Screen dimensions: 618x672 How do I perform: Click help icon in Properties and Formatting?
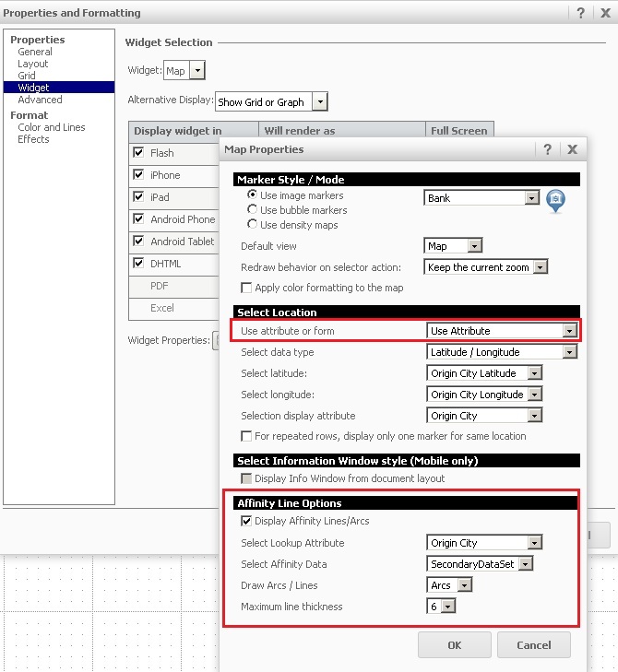[581, 13]
